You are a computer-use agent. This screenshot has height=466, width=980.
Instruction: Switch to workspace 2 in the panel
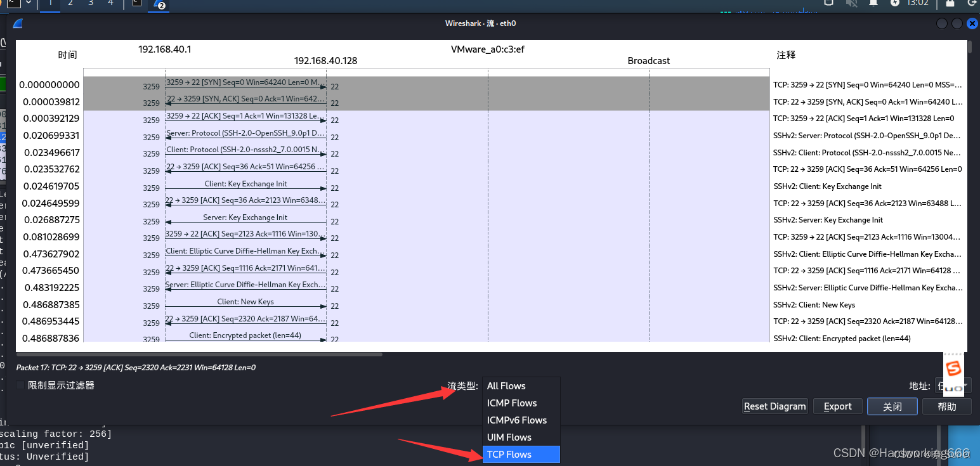[70, 4]
